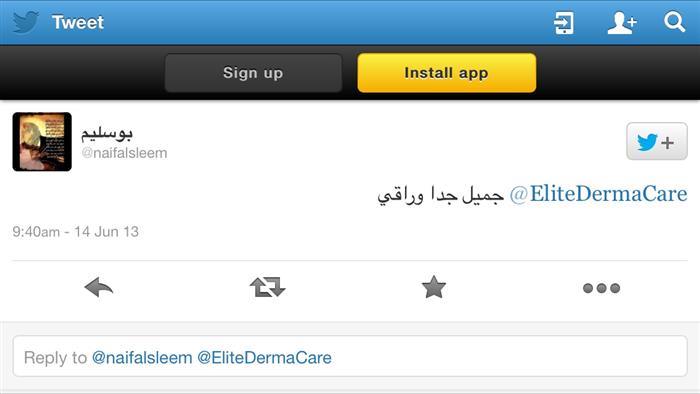Click the yellow Install app button
Screen dimensions: 700x394
446,73
